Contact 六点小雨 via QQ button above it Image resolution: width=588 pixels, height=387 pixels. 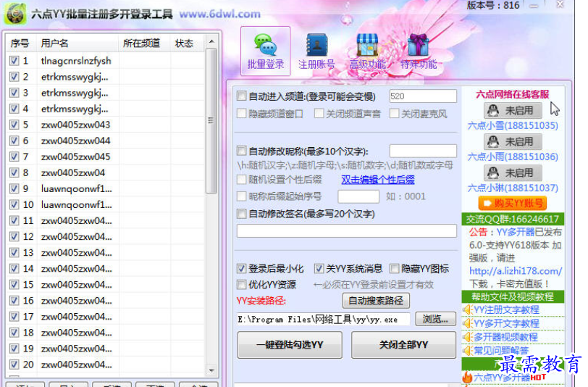click(513, 141)
